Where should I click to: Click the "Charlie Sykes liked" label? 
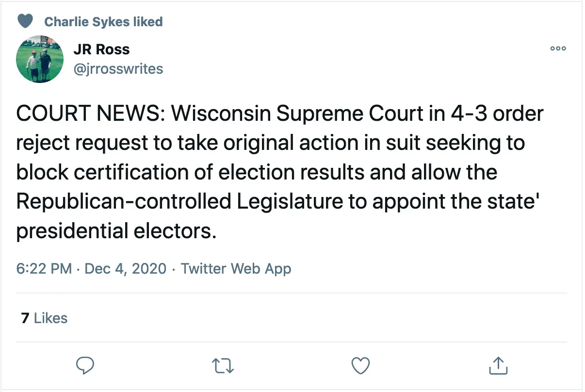[x=103, y=22]
